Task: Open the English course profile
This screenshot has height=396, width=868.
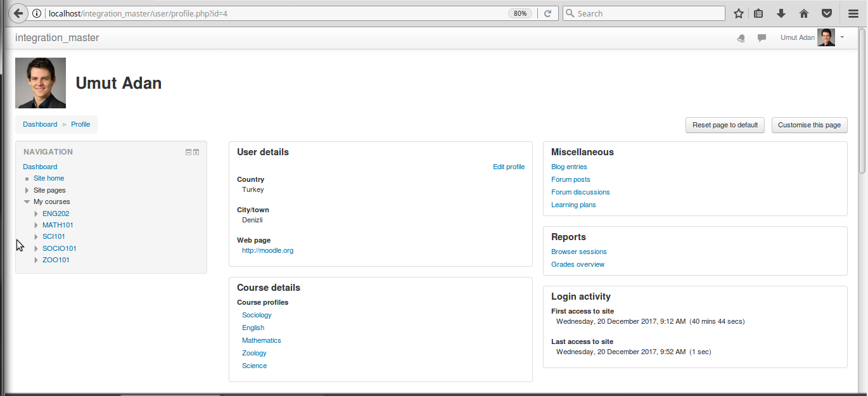Action: tap(253, 328)
